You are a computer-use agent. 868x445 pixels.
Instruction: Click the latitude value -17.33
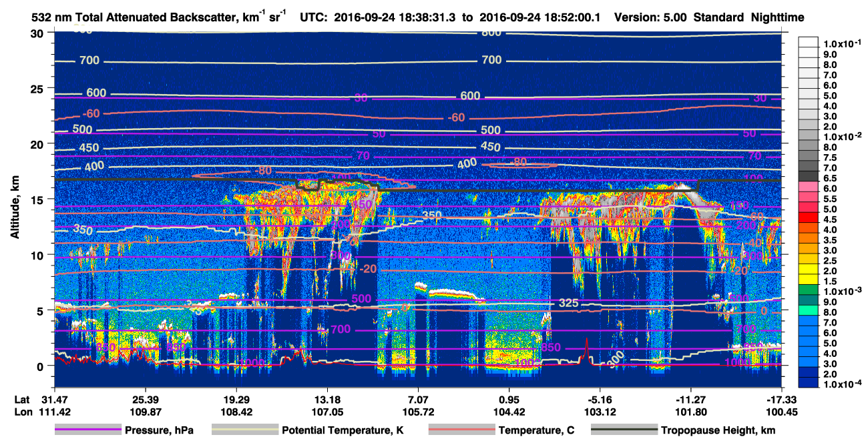pyautogui.click(x=781, y=398)
